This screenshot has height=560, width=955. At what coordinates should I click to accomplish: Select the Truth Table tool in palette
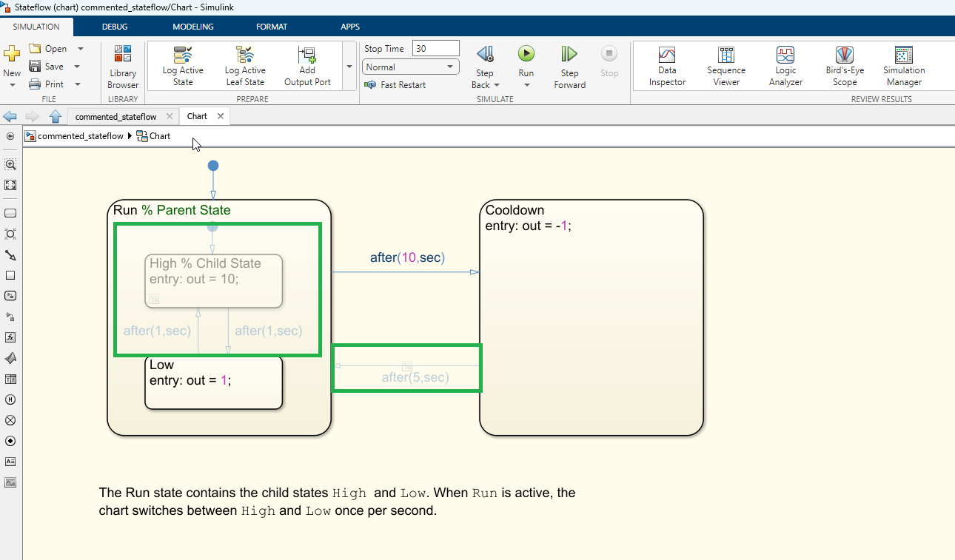[10, 379]
